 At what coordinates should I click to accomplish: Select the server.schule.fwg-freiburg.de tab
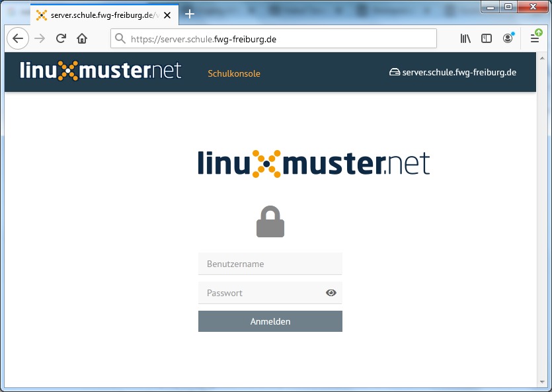pos(99,15)
